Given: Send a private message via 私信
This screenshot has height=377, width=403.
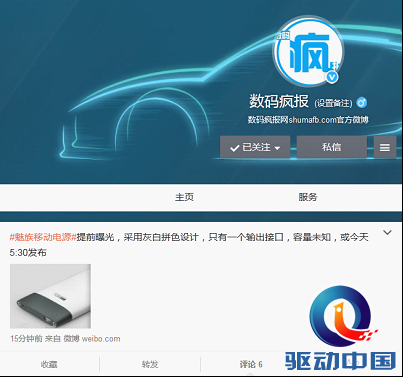Looking at the screenshot, I should click(x=332, y=147).
